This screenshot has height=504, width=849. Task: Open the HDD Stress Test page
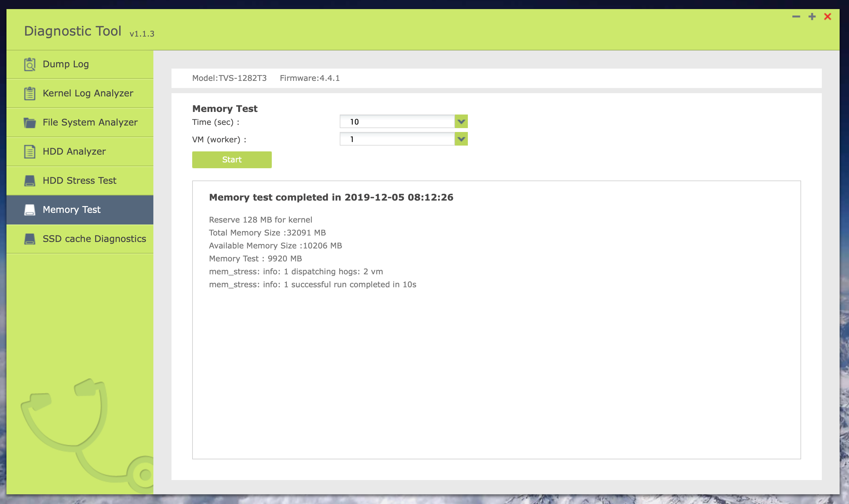[80, 181]
